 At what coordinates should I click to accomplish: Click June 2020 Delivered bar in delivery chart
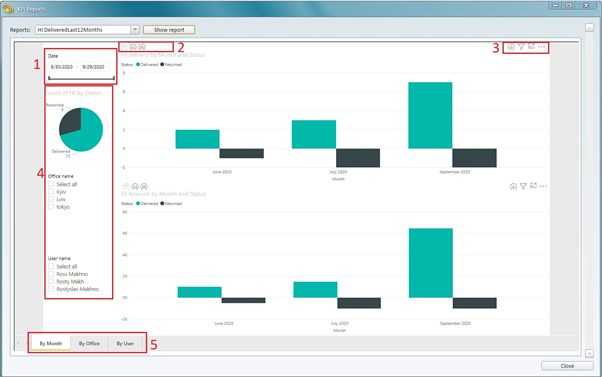tap(197, 139)
